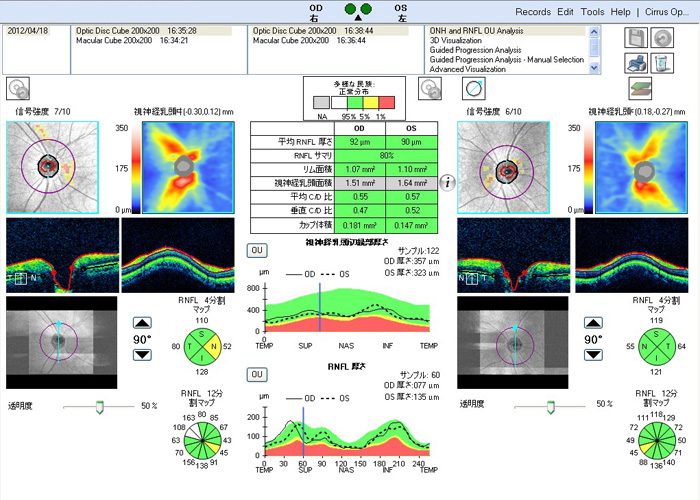The image size is (700, 500).
Task: Click the OD RNFL thickness heat map
Action: click(x=188, y=167)
